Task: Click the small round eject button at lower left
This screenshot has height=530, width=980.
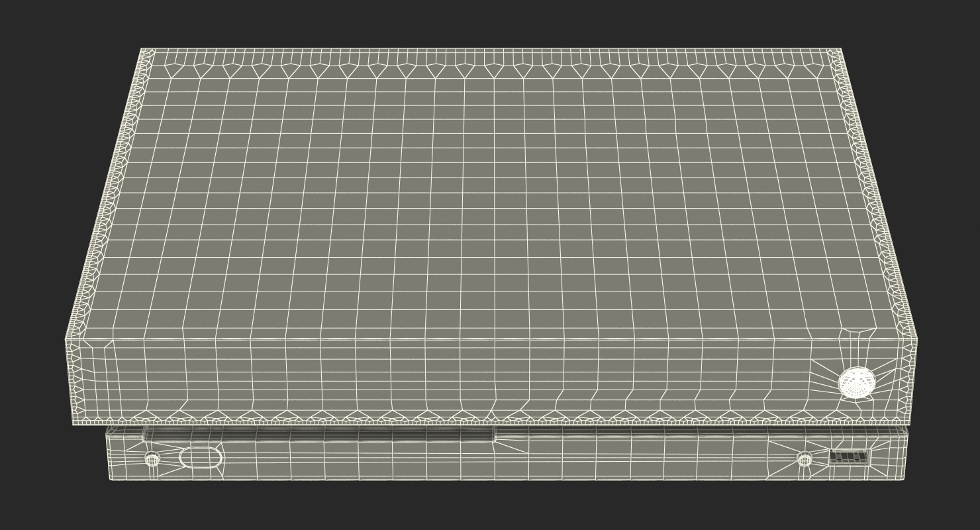Action: click(x=152, y=459)
